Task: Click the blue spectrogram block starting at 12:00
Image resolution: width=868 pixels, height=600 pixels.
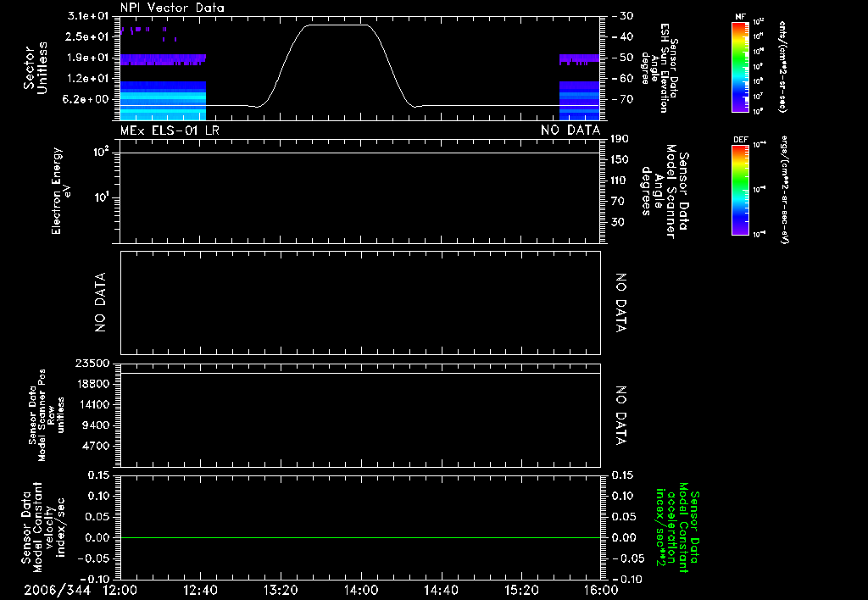Action: point(163,101)
